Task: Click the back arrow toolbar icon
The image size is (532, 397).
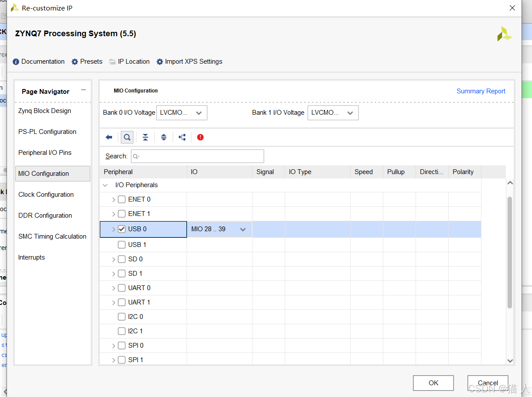Action: tap(109, 137)
